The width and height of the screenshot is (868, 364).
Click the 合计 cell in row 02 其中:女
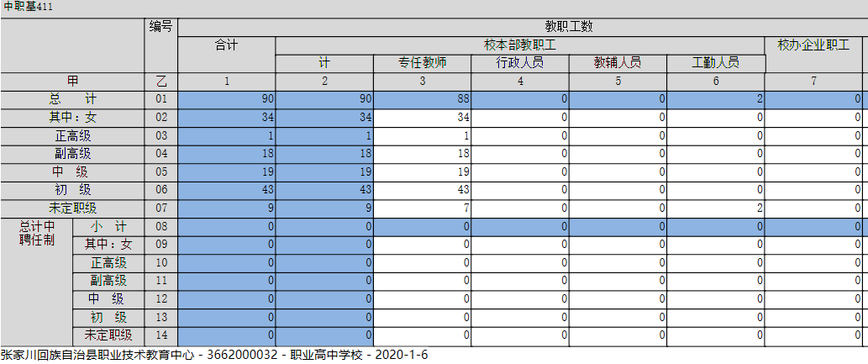tap(227, 118)
